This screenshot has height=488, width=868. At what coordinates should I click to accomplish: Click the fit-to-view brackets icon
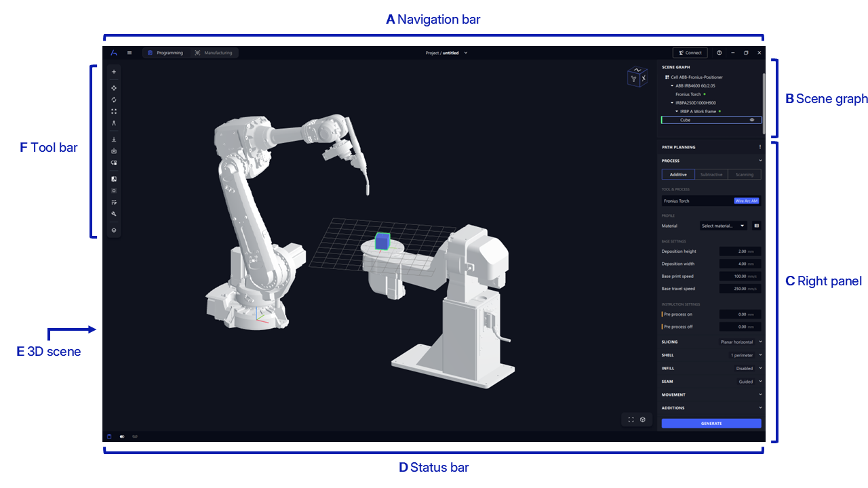coord(631,420)
